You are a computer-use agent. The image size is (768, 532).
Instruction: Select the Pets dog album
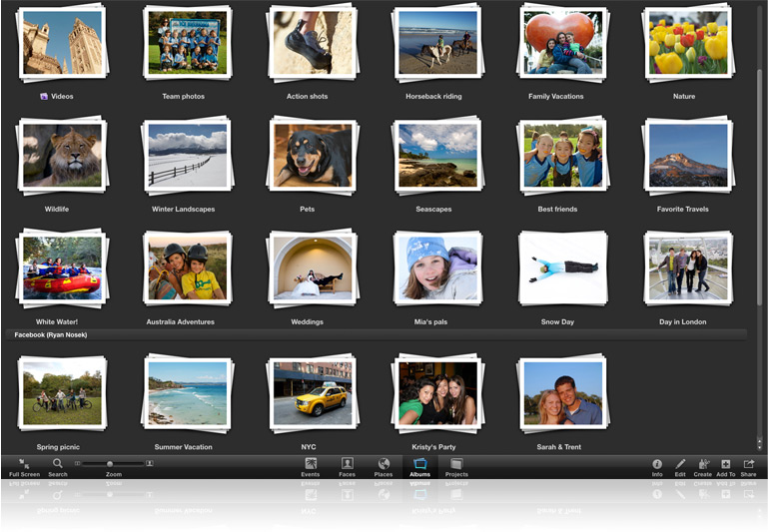(313, 155)
